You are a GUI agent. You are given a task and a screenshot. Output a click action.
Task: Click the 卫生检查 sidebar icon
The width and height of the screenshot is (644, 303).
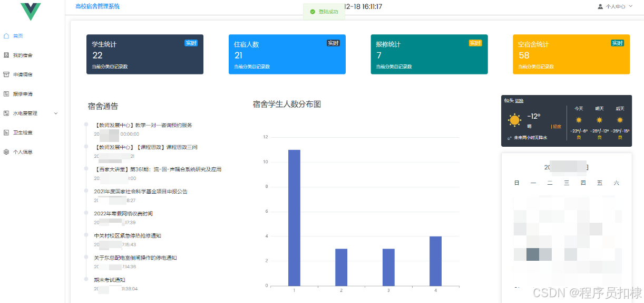6,132
